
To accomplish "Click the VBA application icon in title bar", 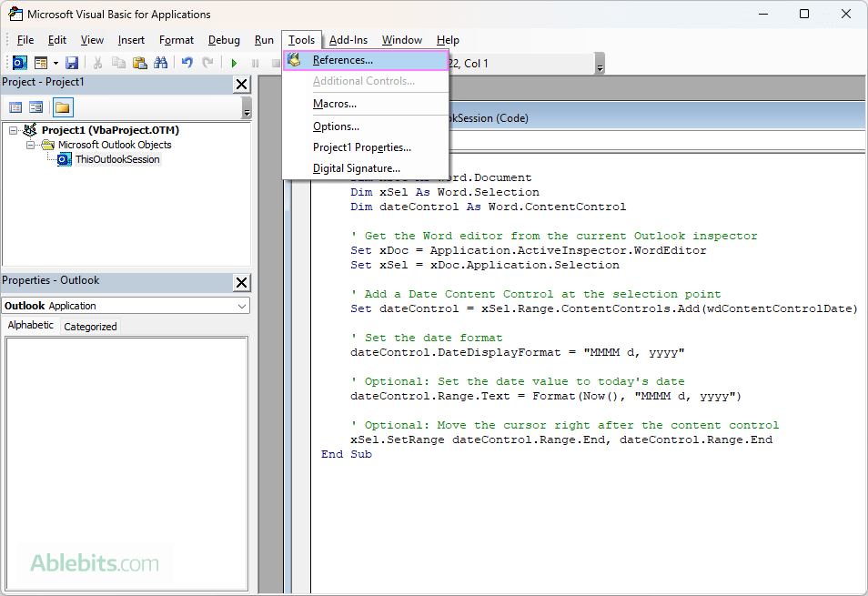I will [15, 14].
